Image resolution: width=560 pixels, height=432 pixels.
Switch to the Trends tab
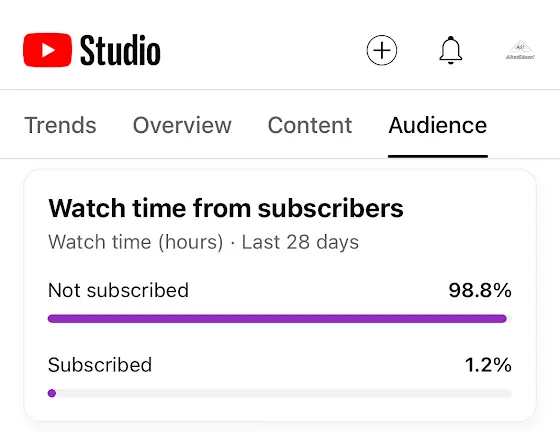pyautogui.click(x=60, y=125)
